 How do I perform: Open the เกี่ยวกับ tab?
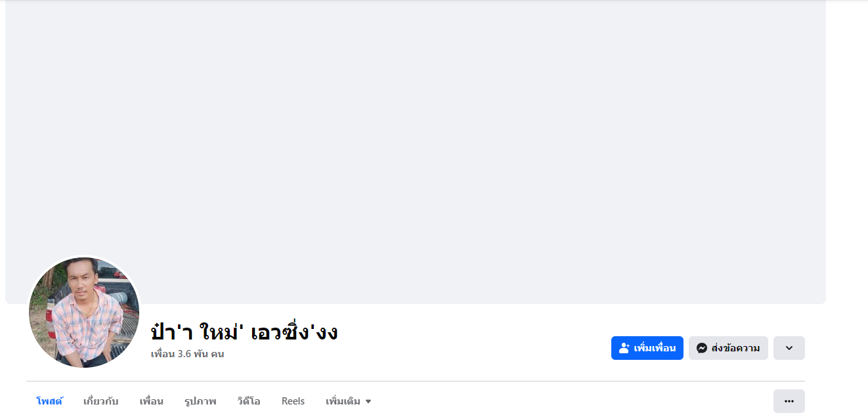click(x=100, y=401)
